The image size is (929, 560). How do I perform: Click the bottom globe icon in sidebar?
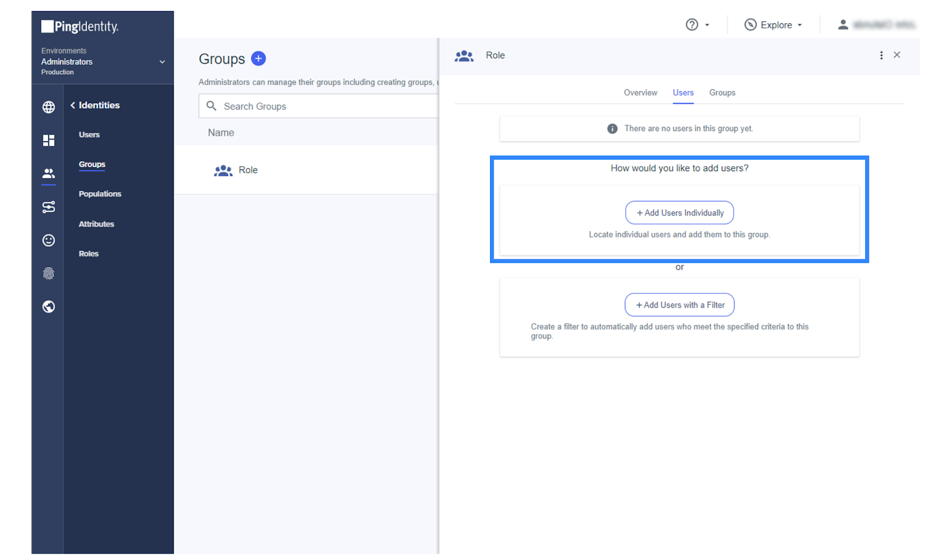[49, 307]
